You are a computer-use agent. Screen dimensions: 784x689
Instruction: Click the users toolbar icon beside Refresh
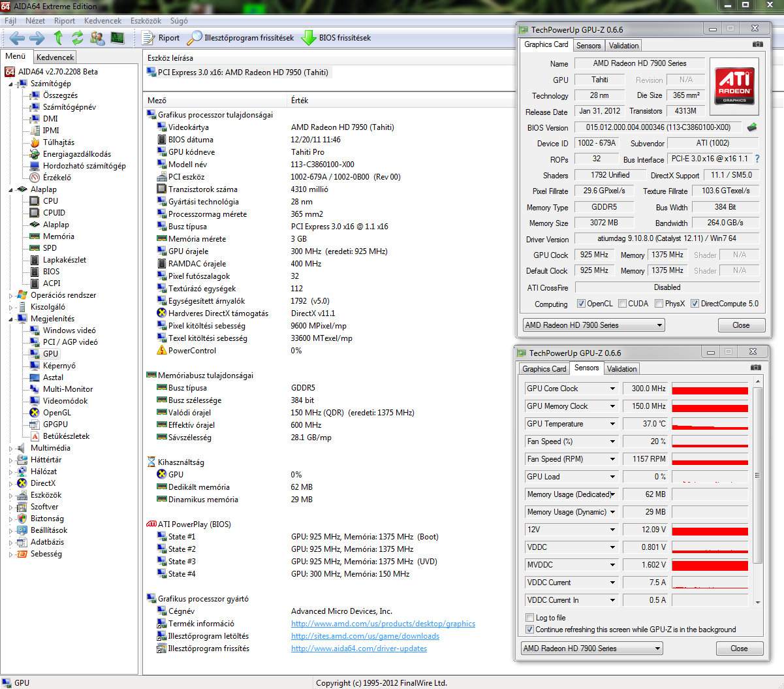[97, 37]
